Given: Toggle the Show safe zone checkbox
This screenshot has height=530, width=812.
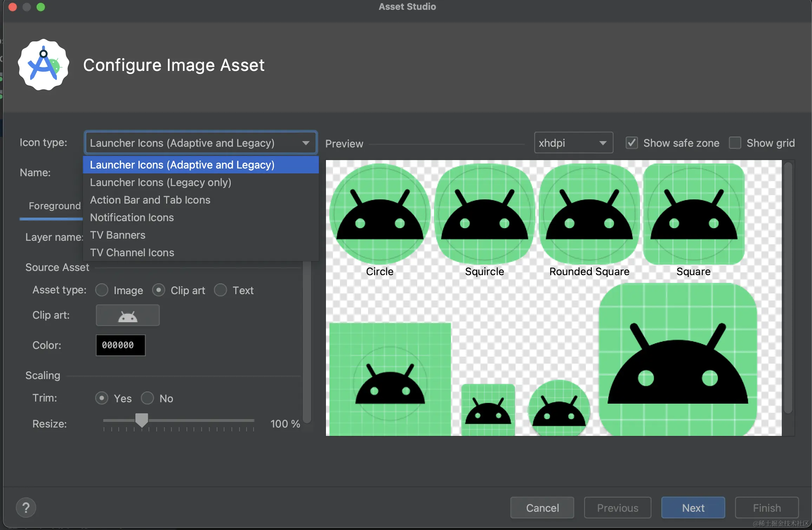Looking at the screenshot, I should [x=631, y=143].
